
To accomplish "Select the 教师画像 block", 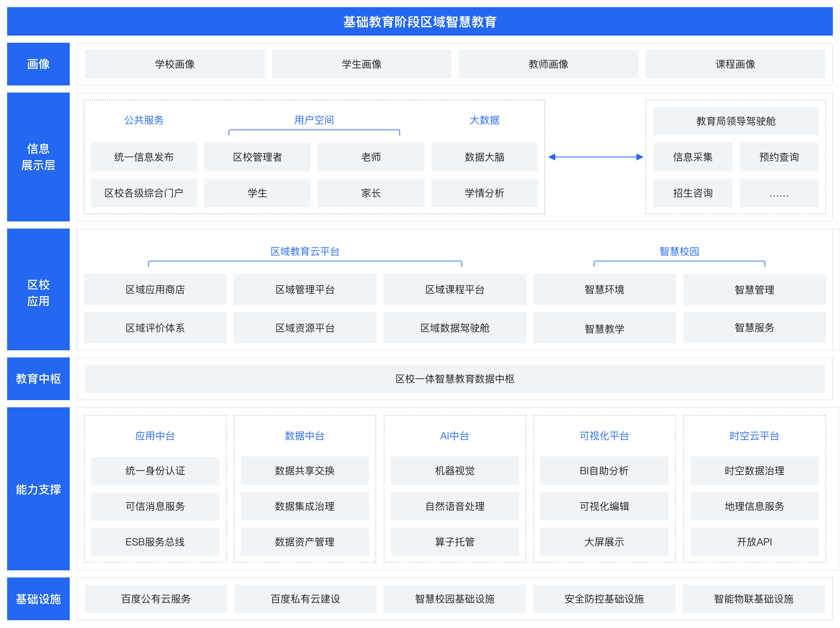I will (548, 64).
